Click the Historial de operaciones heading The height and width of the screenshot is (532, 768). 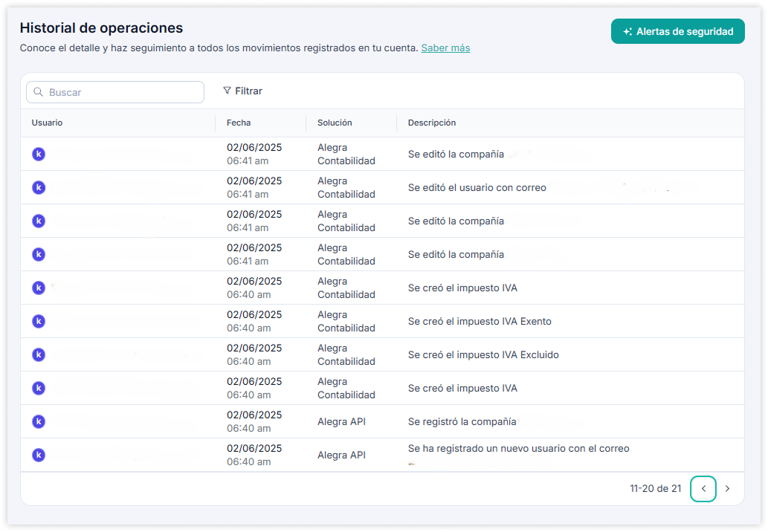[101, 28]
